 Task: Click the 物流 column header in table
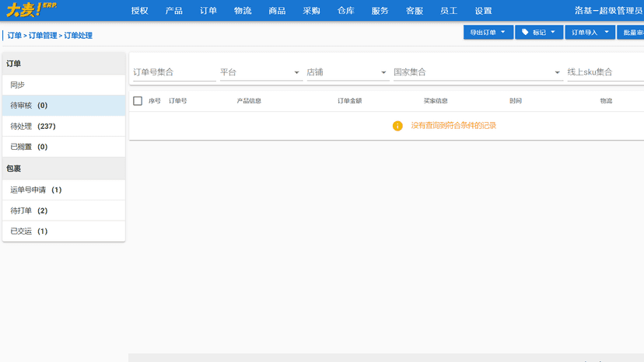click(606, 101)
